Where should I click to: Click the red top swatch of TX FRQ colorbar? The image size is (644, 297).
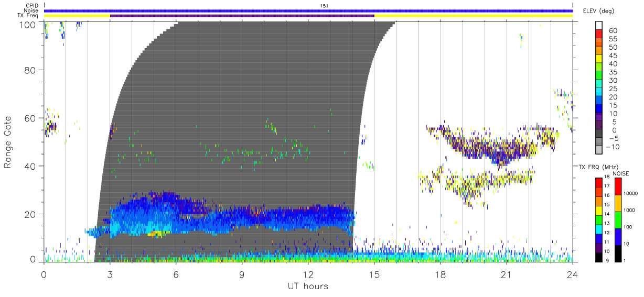point(598,183)
